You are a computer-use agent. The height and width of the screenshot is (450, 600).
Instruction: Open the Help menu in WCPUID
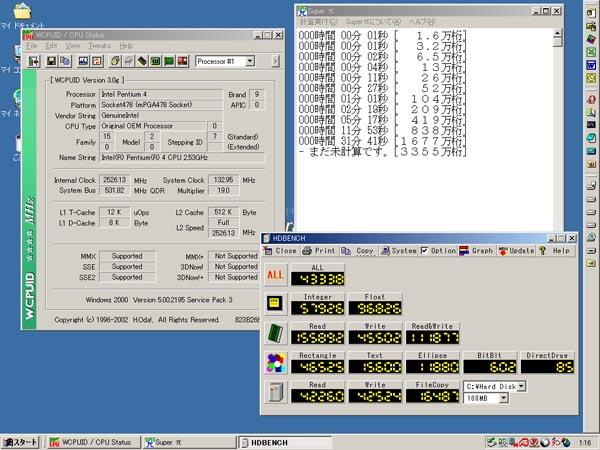click(126, 46)
